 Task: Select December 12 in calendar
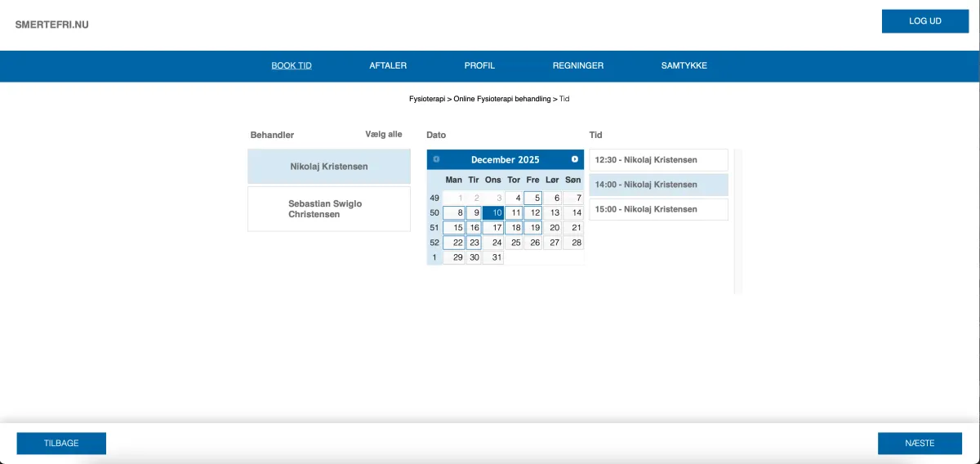tap(533, 213)
